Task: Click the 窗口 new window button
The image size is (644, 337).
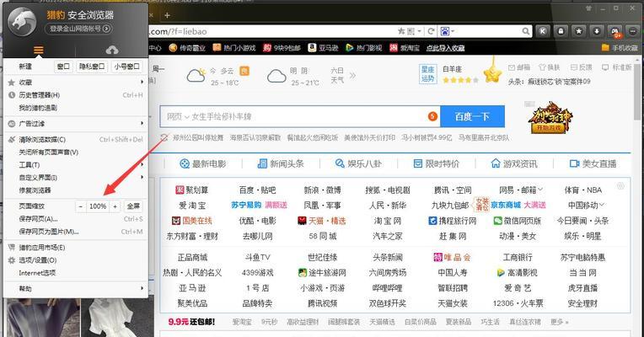Action: pyautogui.click(x=63, y=67)
